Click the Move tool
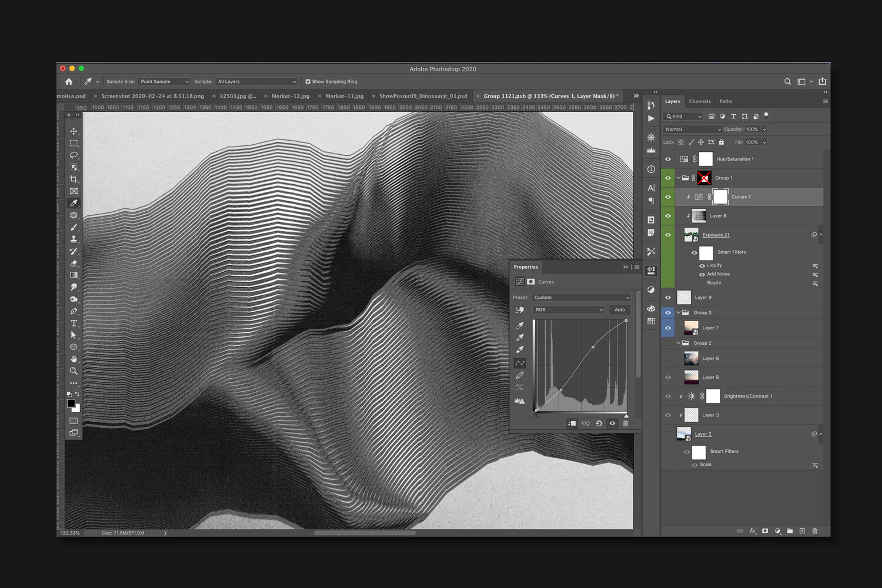 click(x=73, y=131)
